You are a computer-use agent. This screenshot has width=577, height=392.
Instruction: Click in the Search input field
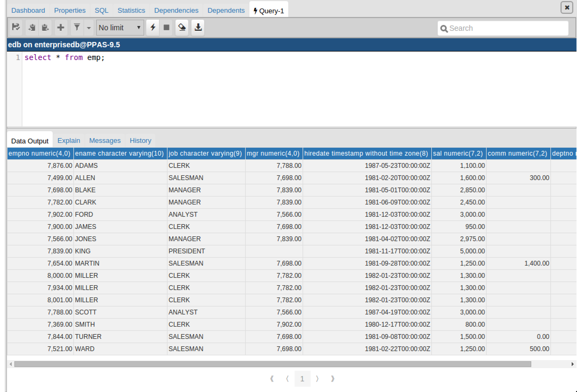coord(507,28)
